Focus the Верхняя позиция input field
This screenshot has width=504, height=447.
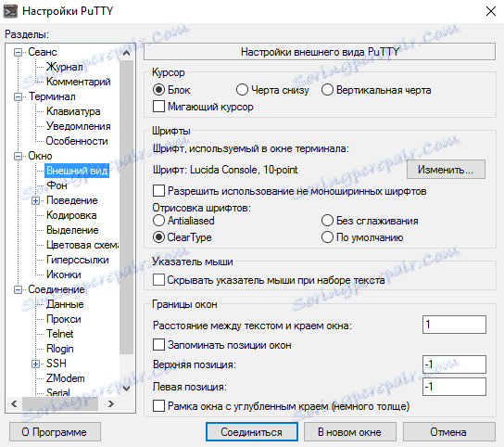[454, 364]
